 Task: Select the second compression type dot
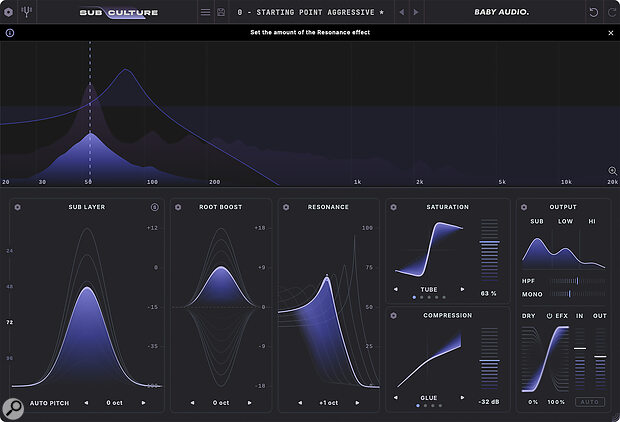pos(425,405)
